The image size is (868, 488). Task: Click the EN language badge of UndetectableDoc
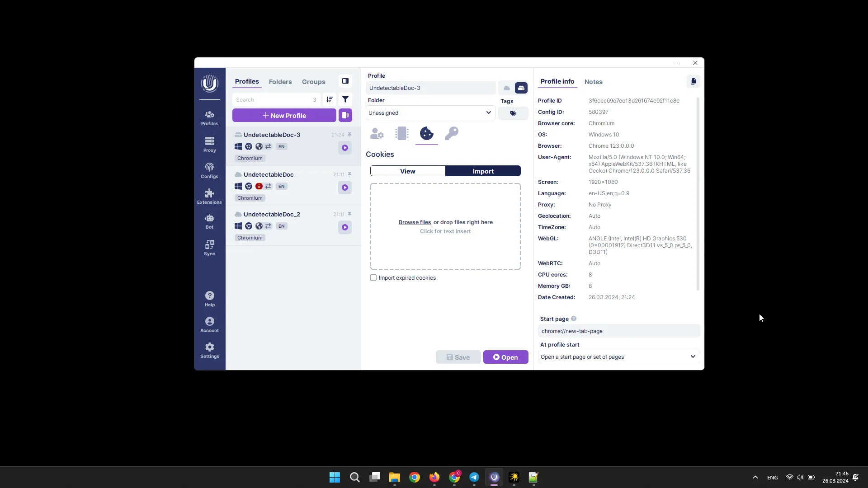282,186
